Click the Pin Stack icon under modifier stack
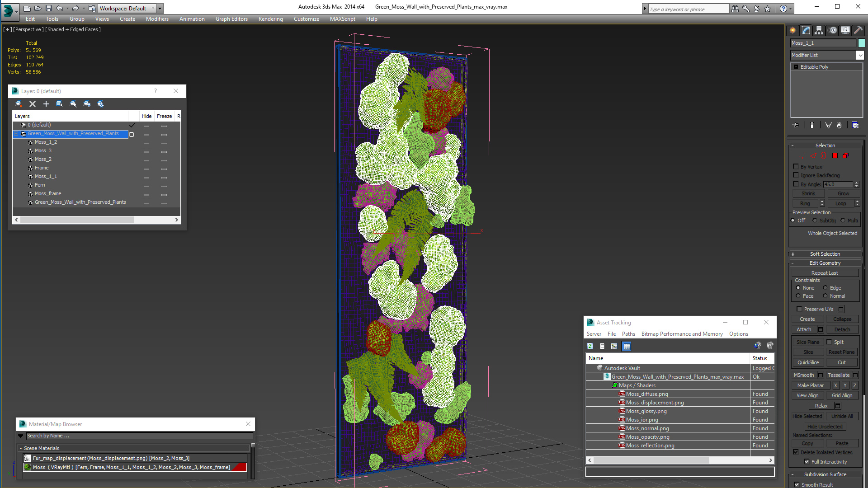Viewport: 868px width, 488px height. pyautogui.click(x=796, y=125)
